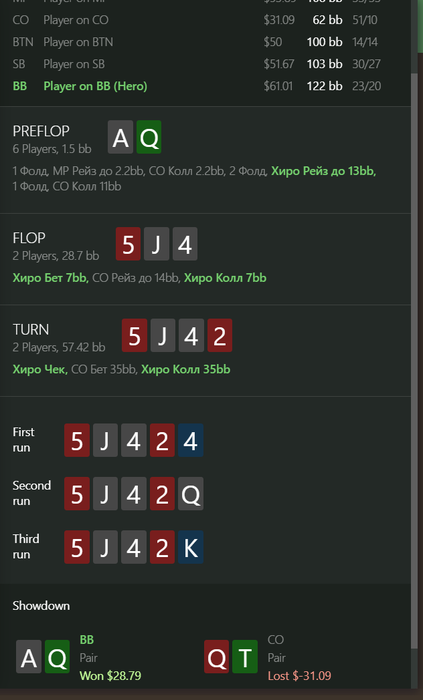Select the Player on BB (Hero) row
This screenshot has height=700, width=423.
coord(205,86)
